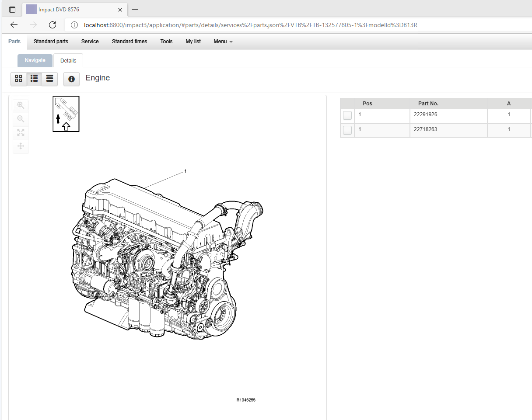
Task: Click the browser address bar URL
Action: 251,25
